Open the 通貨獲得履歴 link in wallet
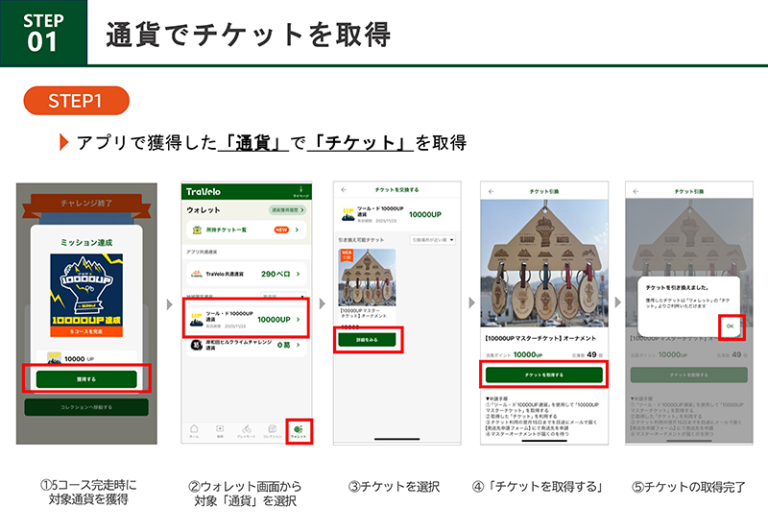This screenshot has height=532, width=768. coord(289,208)
